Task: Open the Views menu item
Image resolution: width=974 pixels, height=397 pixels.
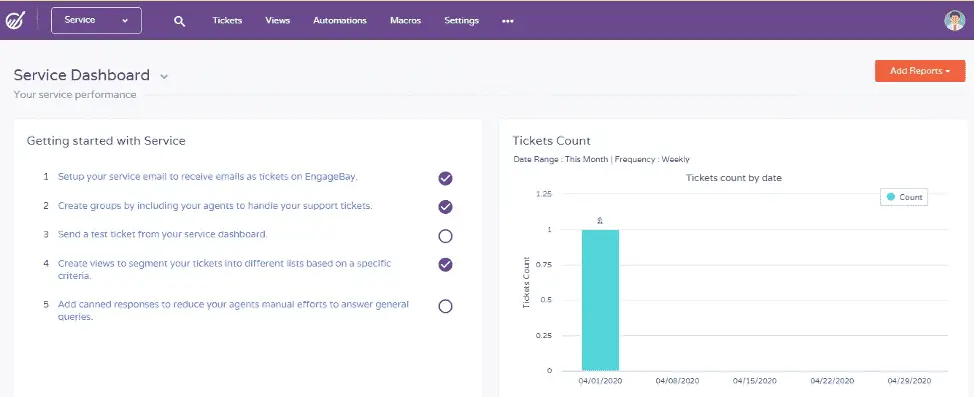Action: [278, 21]
